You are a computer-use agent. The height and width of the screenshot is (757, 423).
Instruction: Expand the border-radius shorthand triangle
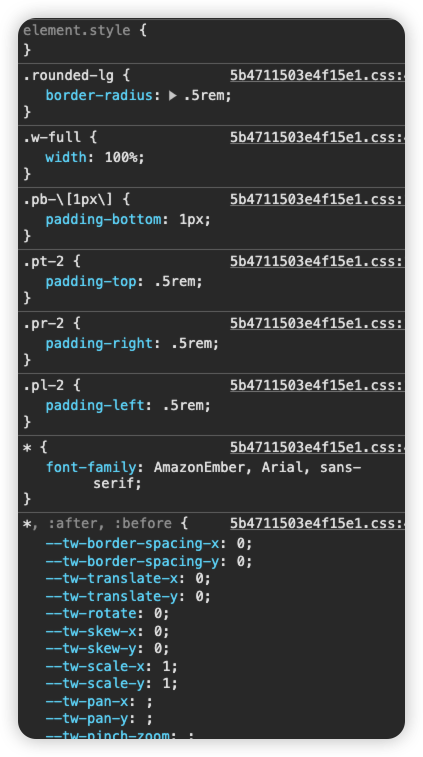[173, 96]
